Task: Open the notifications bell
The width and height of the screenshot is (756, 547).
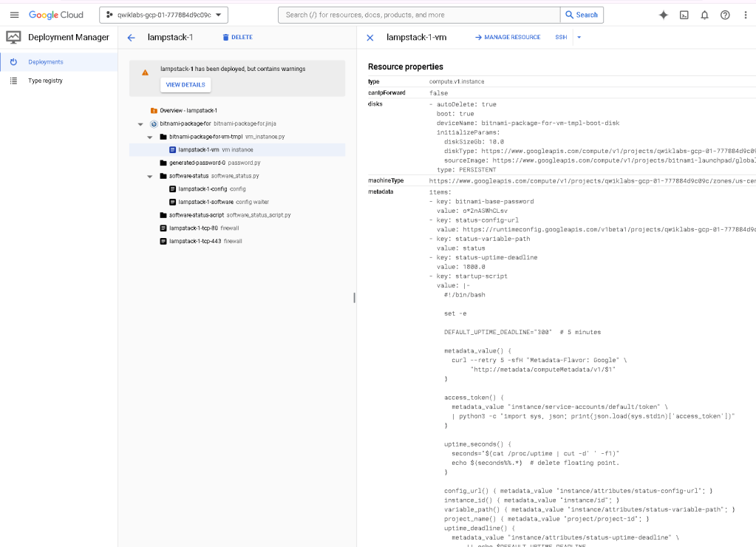Action: [704, 15]
